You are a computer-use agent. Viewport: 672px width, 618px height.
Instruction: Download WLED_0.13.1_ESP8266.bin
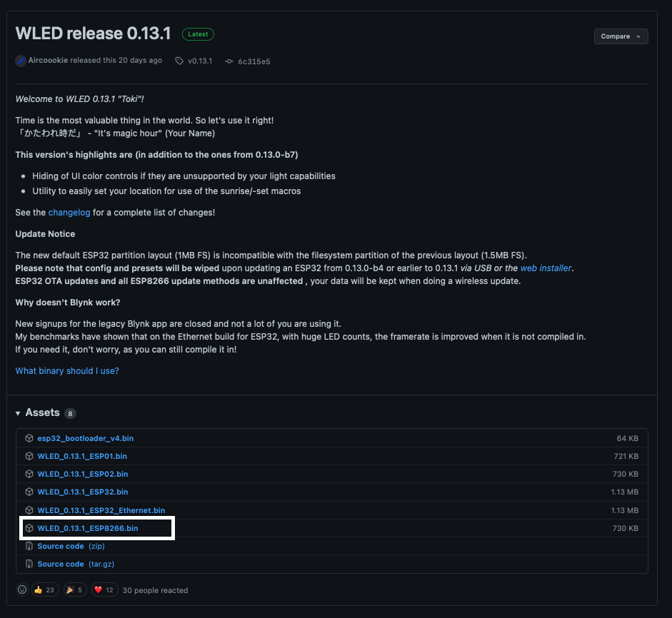[x=88, y=529]
